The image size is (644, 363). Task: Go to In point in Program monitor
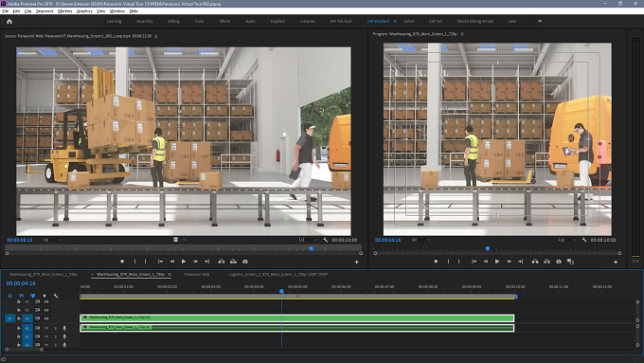pyautogui.click(x=474, y=262)
